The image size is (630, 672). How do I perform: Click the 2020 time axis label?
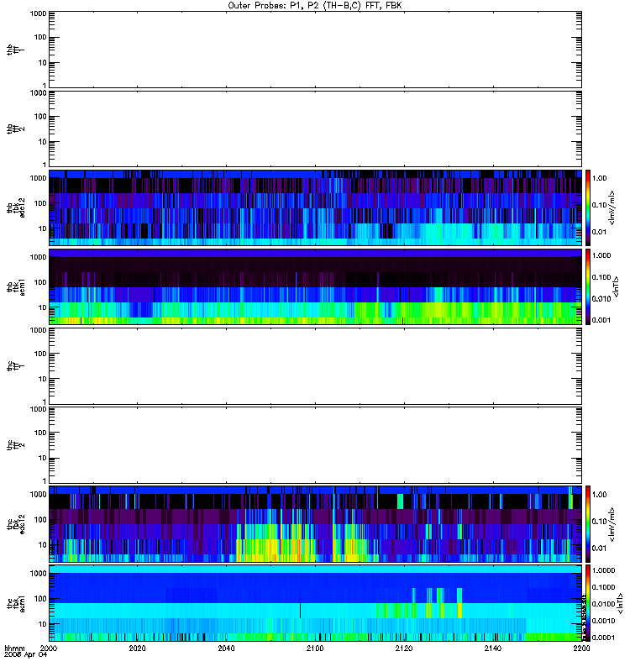137,648
